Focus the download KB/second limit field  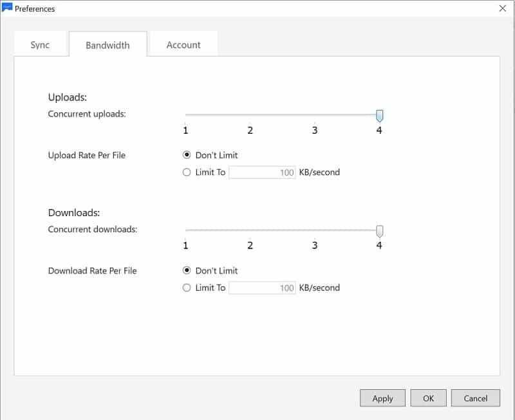point(262,288)
